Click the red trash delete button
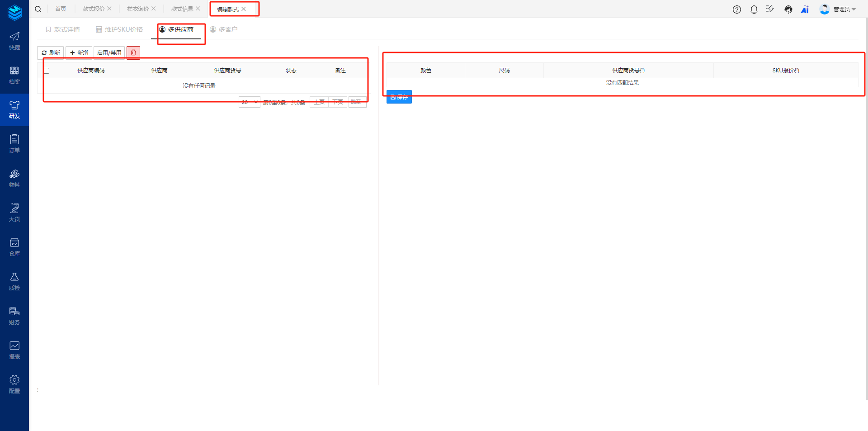The height and width of the screenshot is (431, 868). tap(133, 53)
